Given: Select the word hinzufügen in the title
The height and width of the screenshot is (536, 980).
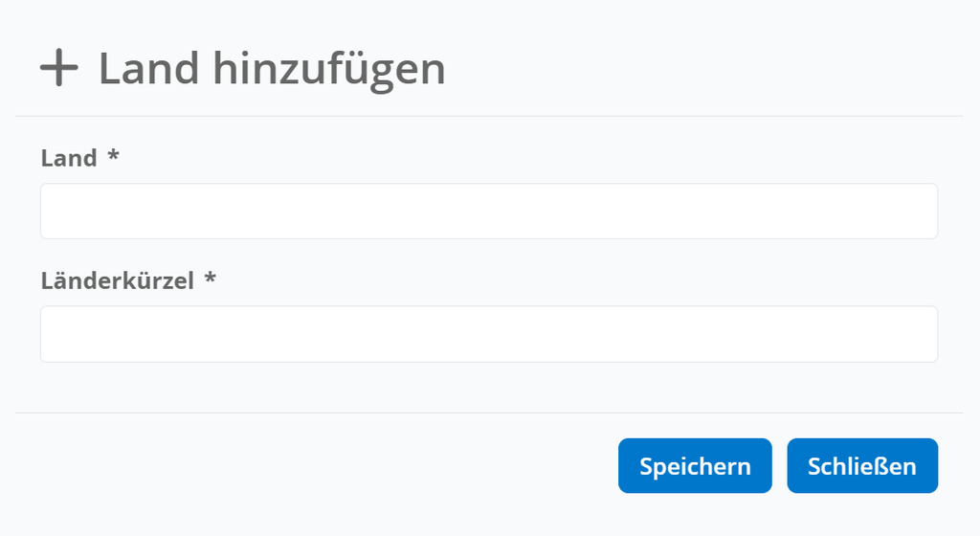Looking at the screenshot, I should click(x=329, y=69).
